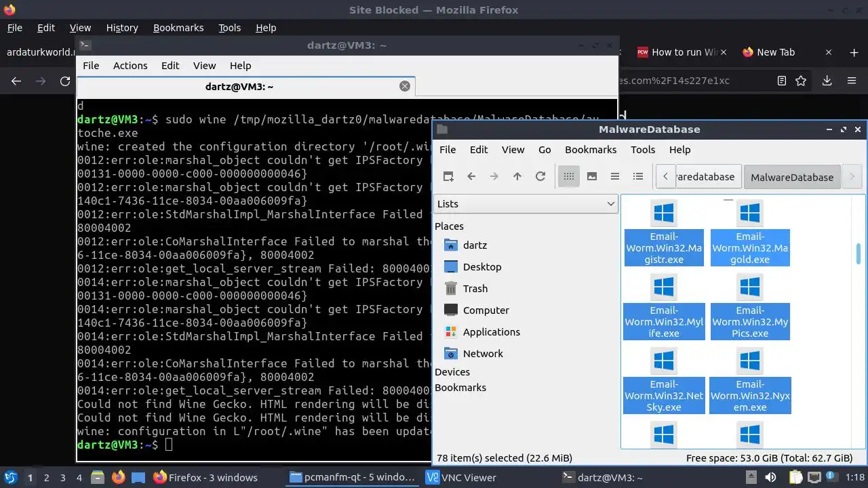The height and width of the screenshot is (488, 868).
Task: Close the New Tab Firefox tab
Action: pos(829,52)
